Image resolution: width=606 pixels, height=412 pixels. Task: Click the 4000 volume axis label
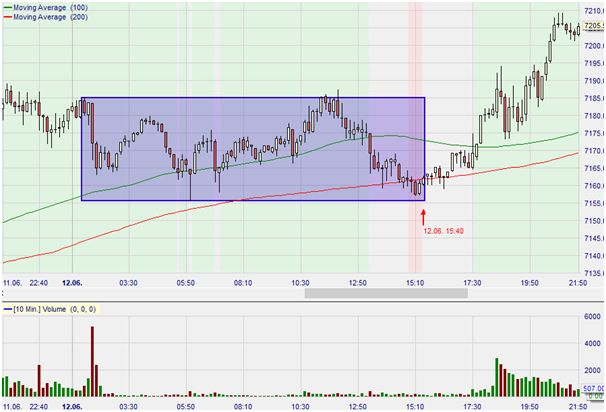click(x=592, y=343)
